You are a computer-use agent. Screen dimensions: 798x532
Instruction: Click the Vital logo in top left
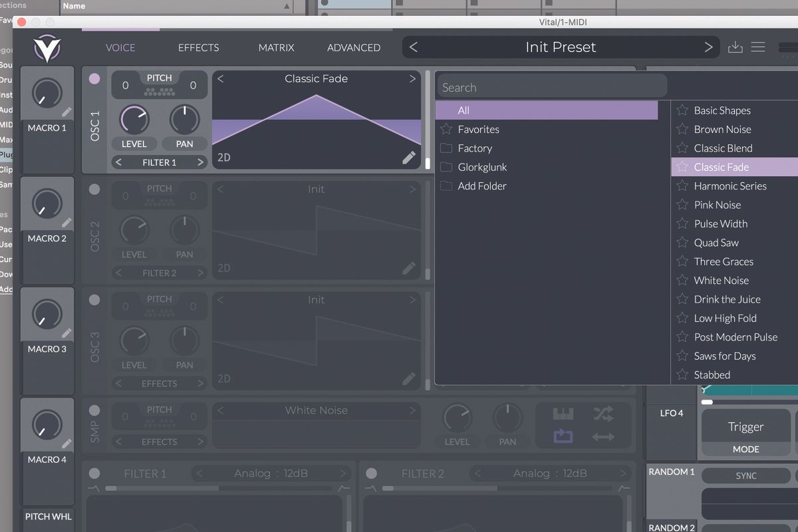(45, 48)
